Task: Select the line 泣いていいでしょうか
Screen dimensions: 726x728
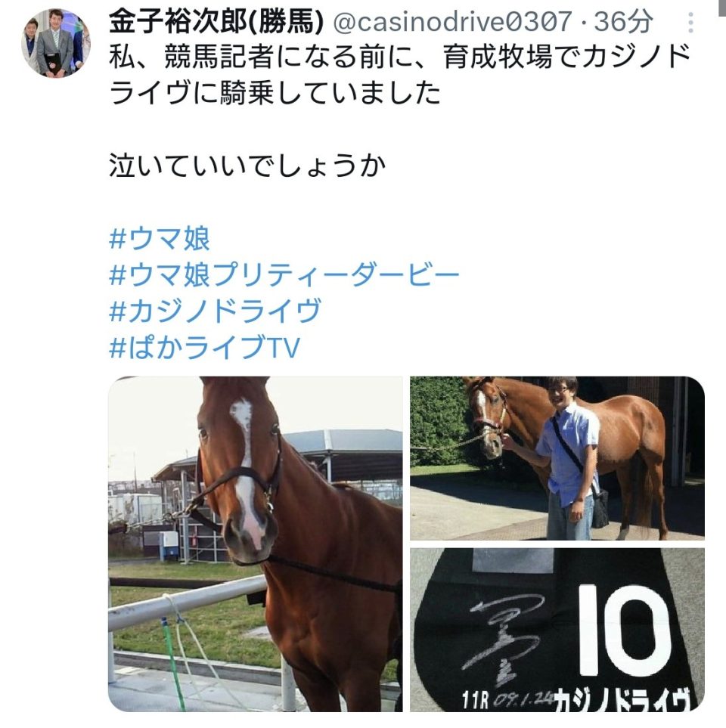Action: point(247,166)
